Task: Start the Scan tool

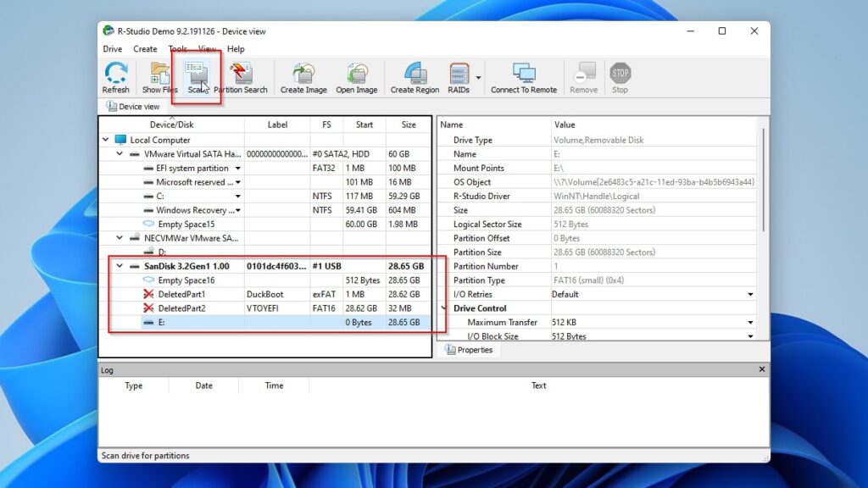Action: (197, 77)
